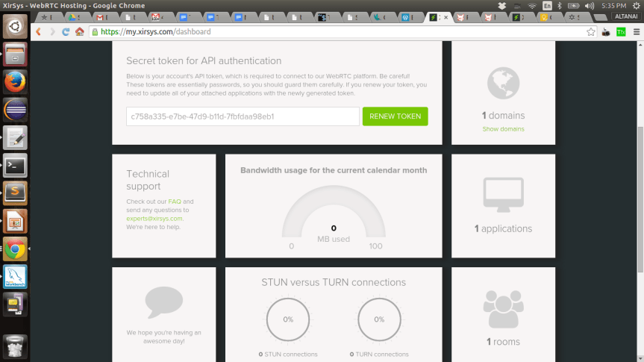644x362 pixels.
Task: Click the secret API token field
Action: pyautogui.click(x=243, y=116)
